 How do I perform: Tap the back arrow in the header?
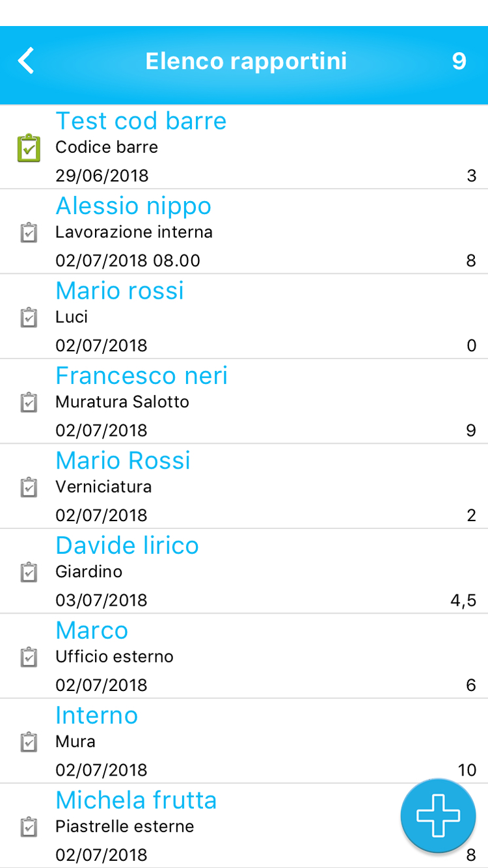(26, 61)
